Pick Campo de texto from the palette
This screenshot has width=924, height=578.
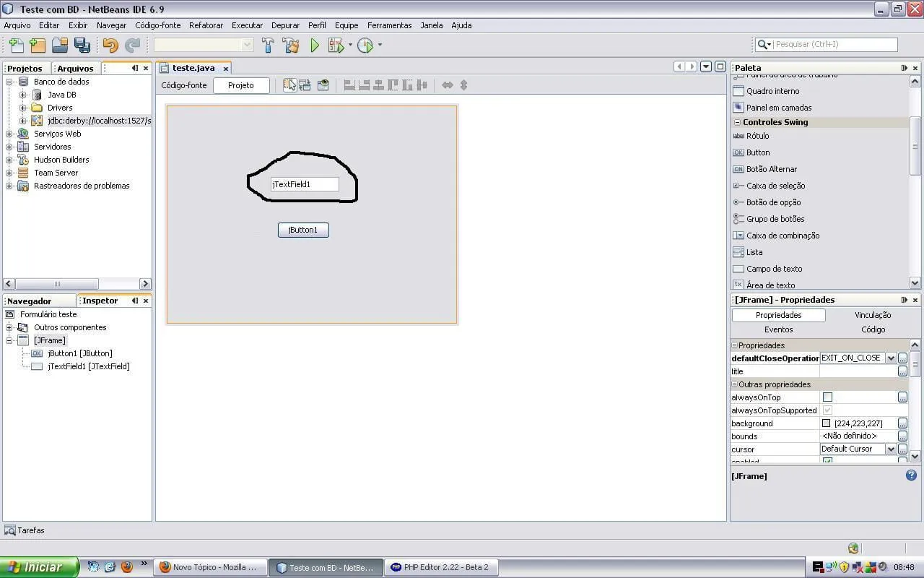[767, 269]
